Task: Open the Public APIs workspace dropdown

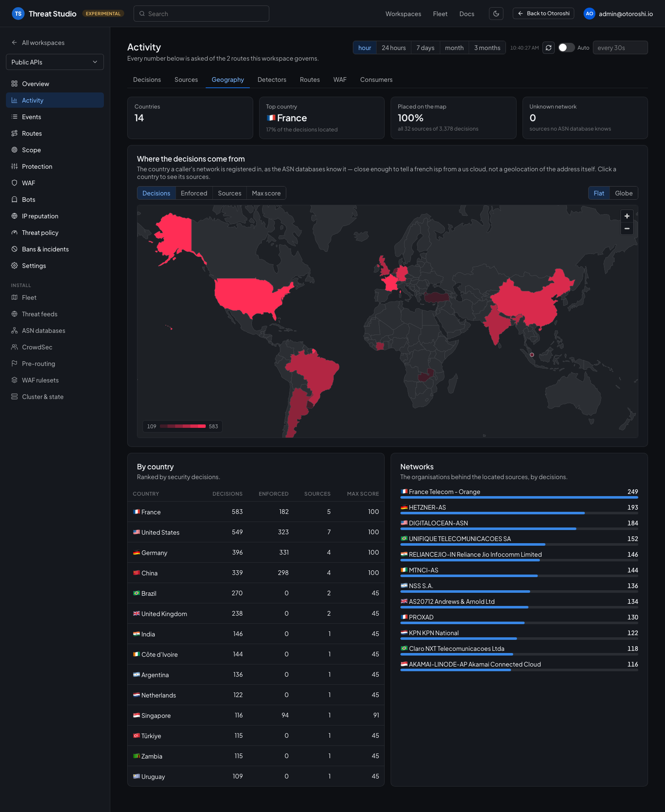Action: pyautogui.click(x=55, y=62)
